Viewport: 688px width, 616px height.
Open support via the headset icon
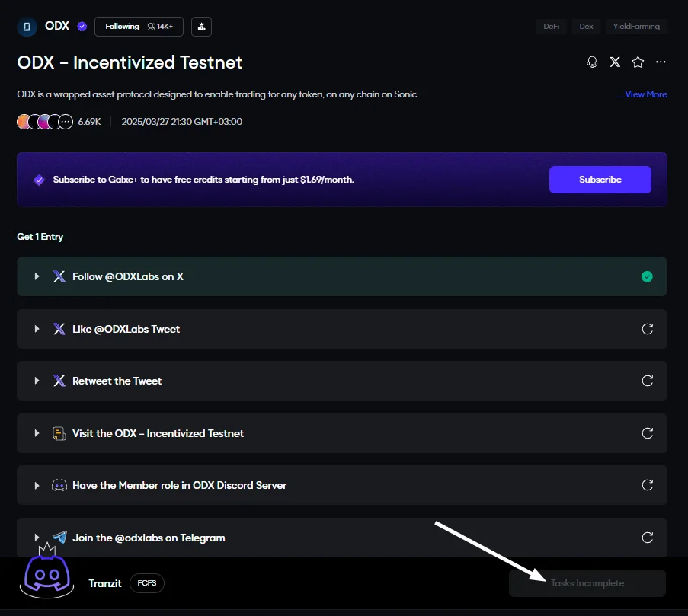click(592, 62)
